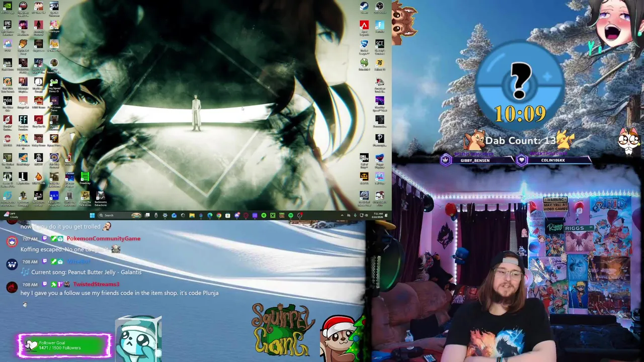The image size is (644, 362).
Task: Click the GIBBY_BENSEN name badge
Action: pyautogui.click(x=475, y=160)
